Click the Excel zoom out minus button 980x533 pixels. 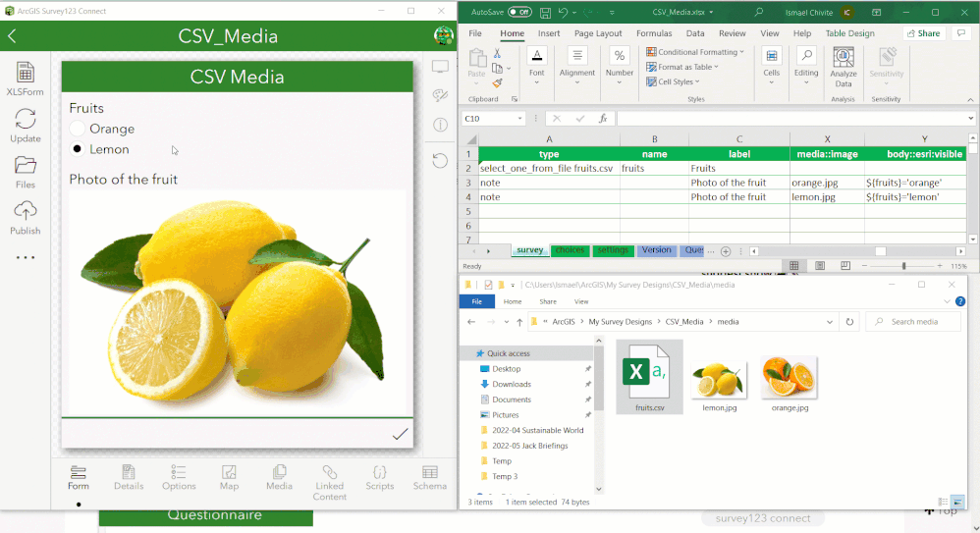864,266
